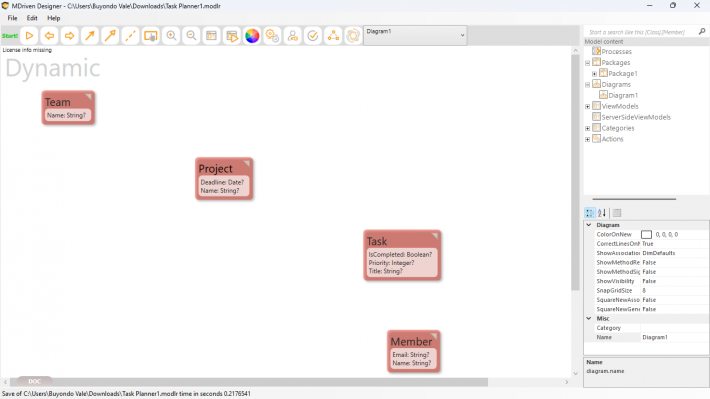The image size is (710, 399).
Task: Open the Help menu
Action: pos(53,18)
